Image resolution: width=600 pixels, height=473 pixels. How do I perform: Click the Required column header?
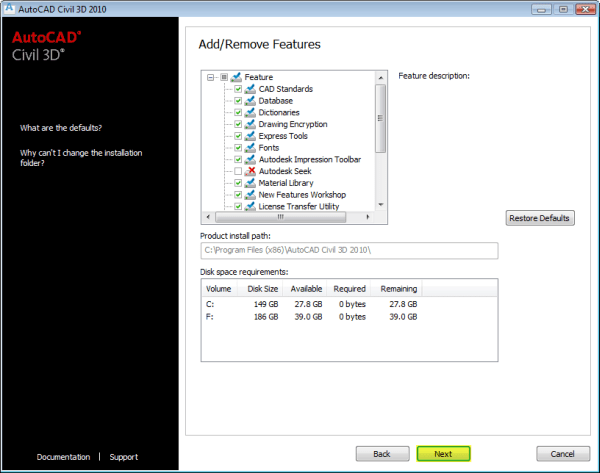click(x=349, y=289)
